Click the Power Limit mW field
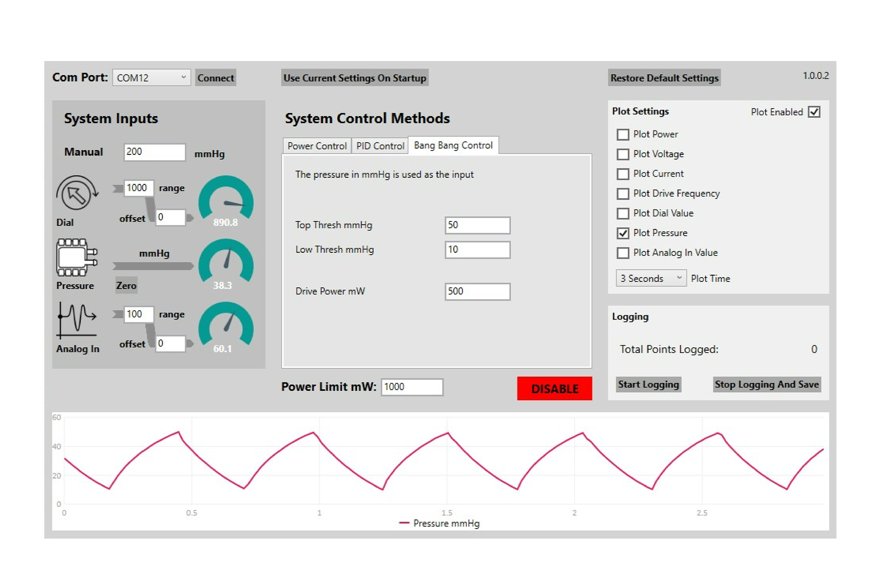The height and width of the screenshot is (588, 882). (412, 387)
